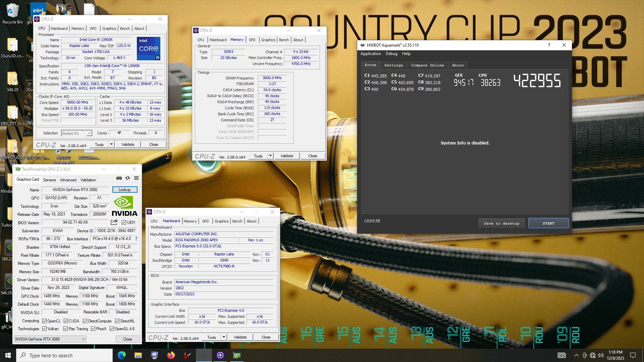Toggle the OpenGL 4.6 checkbox
The image size is (644, 362).
pos(112,328)
